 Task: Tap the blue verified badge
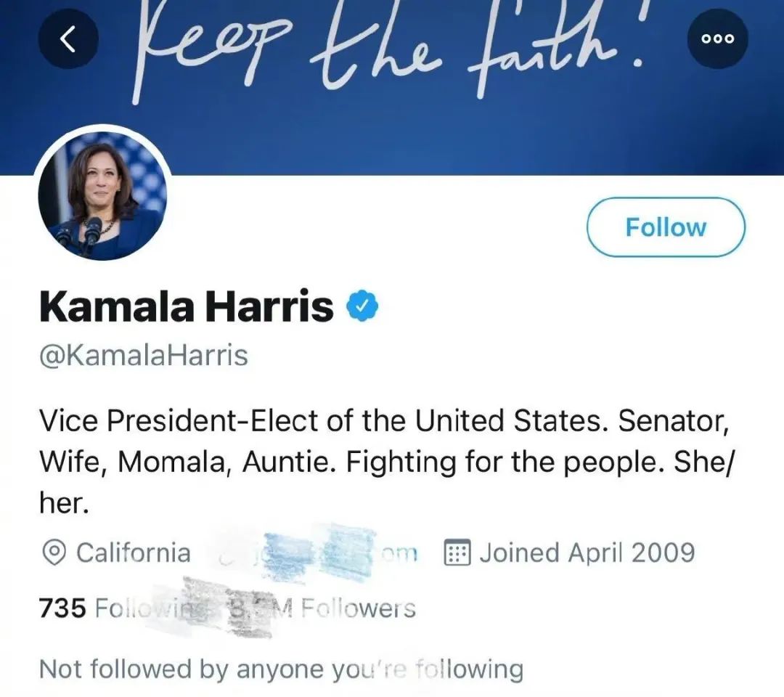click(x=362, y=306)
